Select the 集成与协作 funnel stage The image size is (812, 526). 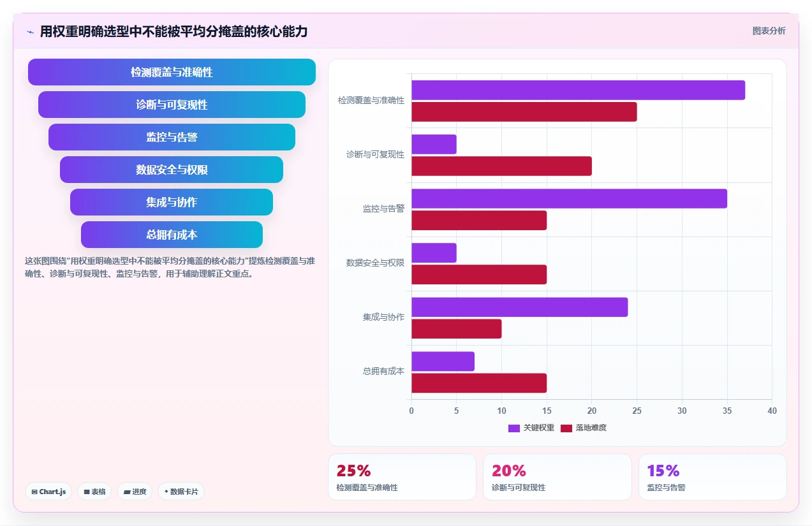click(x=172, y=202)
